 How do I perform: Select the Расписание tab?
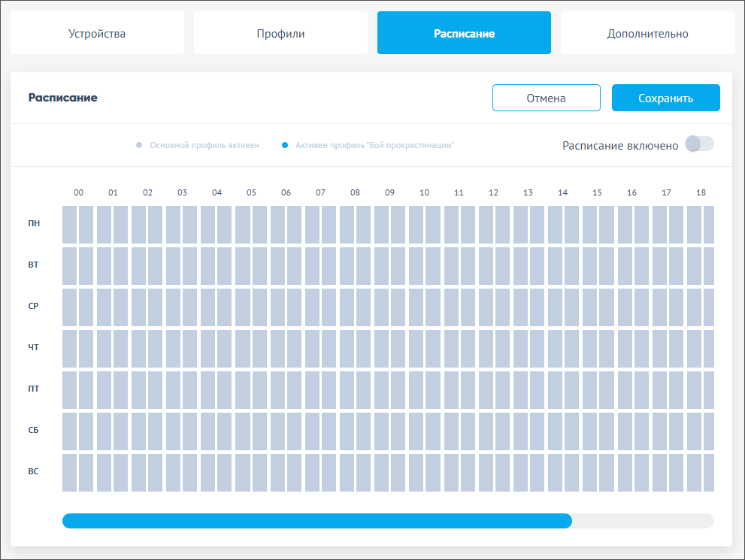[464, 33]
